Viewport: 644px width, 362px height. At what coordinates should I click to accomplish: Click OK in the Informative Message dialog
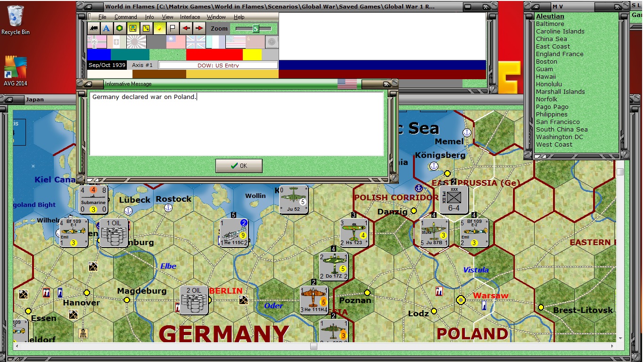point(239,166)
